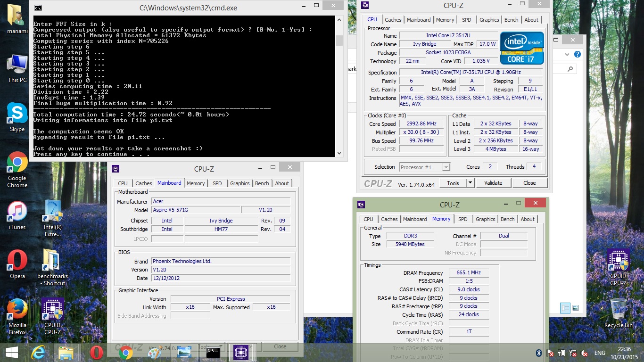This screenshot has width=644, height=362.
Task: Open benchmarks - Shortcut folder
Action: 52,267
